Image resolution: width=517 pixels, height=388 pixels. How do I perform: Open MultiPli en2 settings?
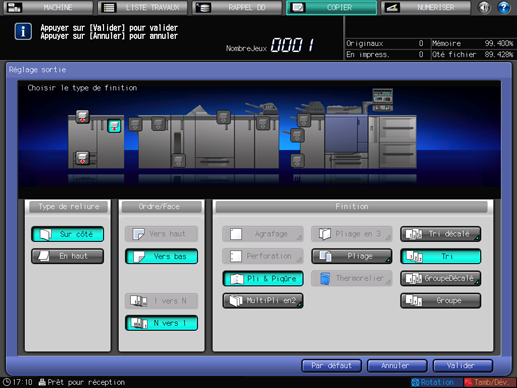[x=263, y=301]
